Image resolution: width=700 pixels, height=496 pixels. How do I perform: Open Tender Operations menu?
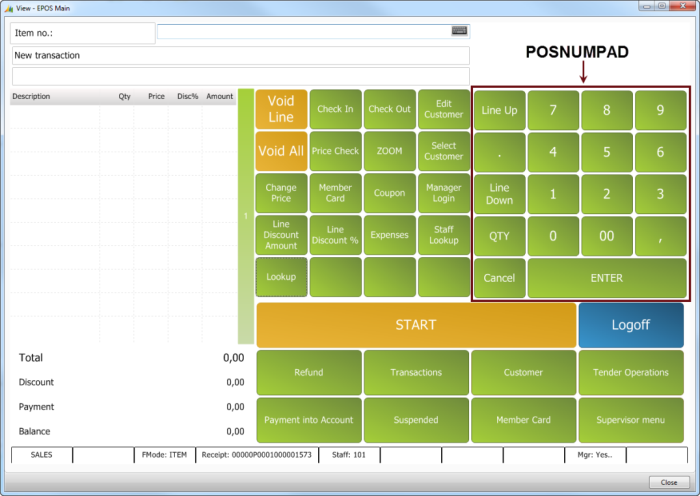click(x=630, y=372)
